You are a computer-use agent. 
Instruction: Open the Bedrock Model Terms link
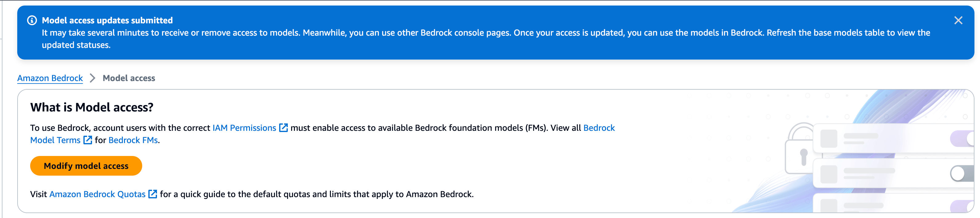55,140
